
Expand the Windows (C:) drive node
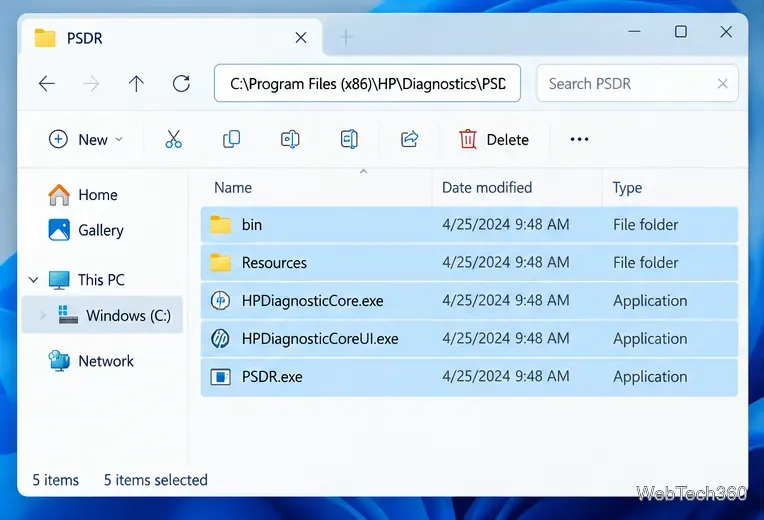(43, 316)
